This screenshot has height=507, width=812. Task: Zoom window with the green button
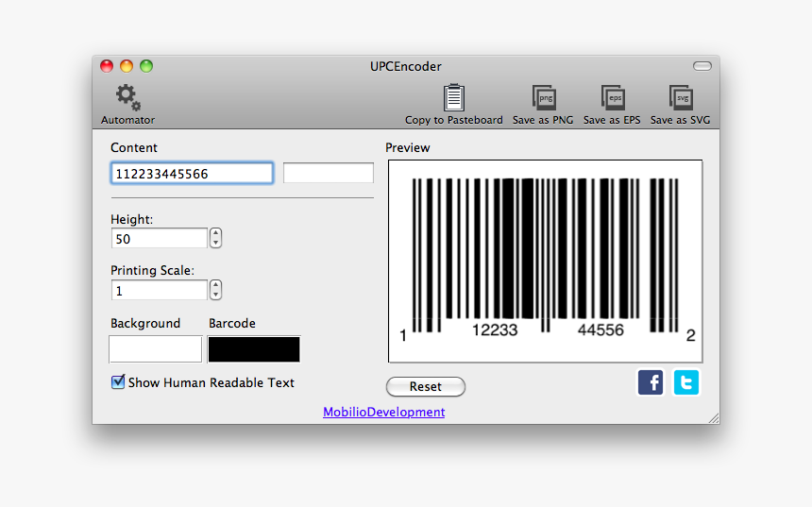point(146,66)
